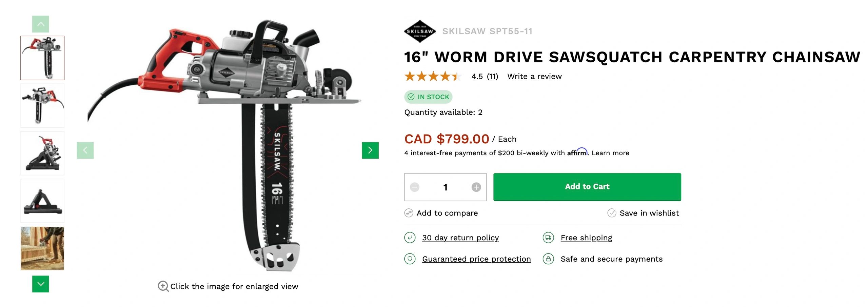Open the Write a review link
Screen dimensions: 868x307
(534, 77)
